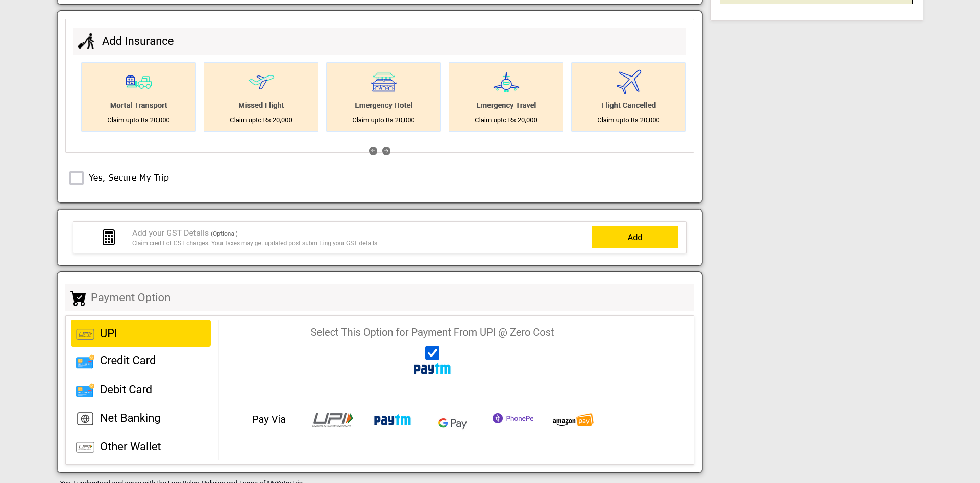Select the UPI payment tab
980x483 pixels.
(141, 334)
